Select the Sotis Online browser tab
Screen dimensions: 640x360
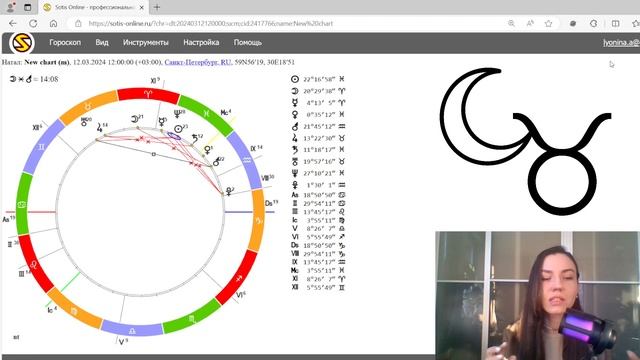94,7
